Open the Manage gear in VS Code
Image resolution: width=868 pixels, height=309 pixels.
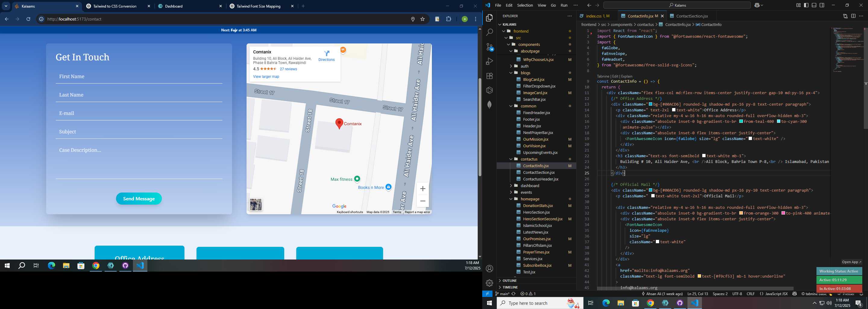[x=489, y=283]
